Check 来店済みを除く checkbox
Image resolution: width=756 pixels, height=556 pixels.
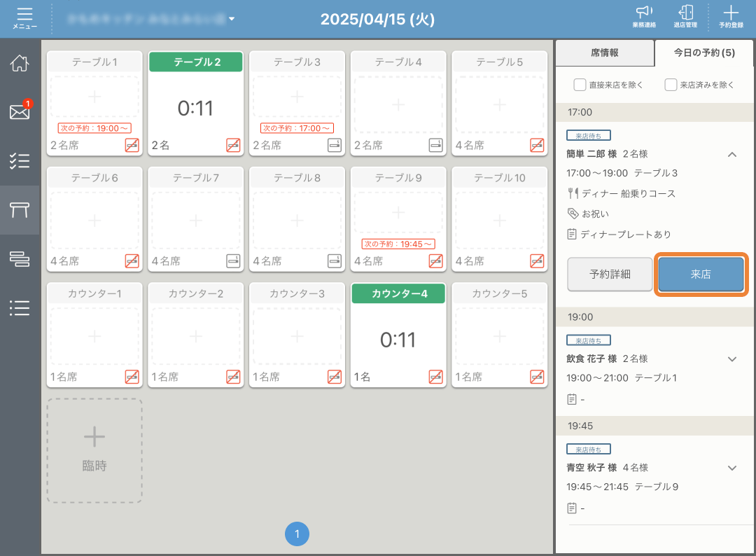point(671,85)
